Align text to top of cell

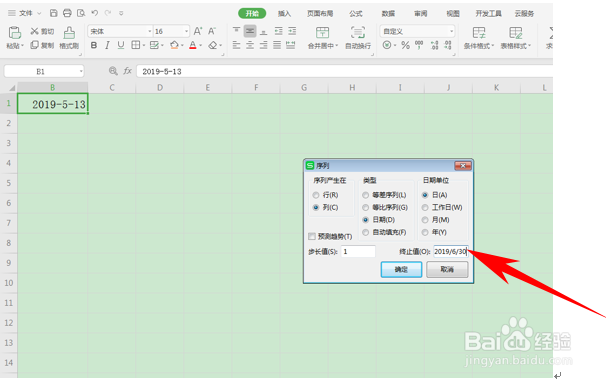click(x=237, y=31)
